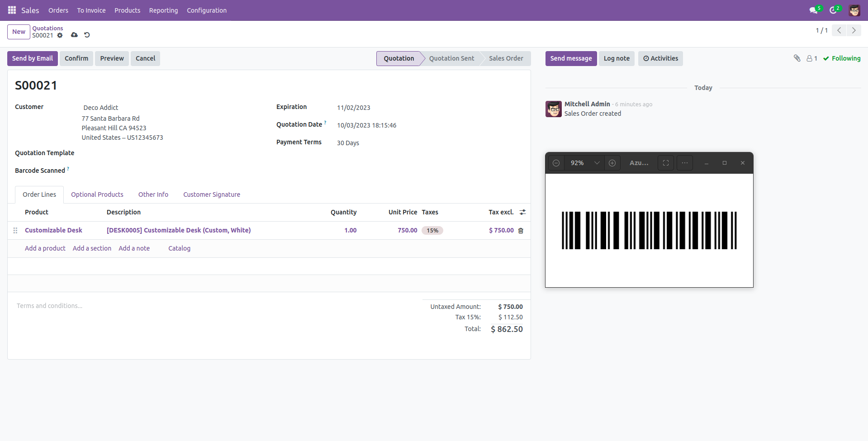
Task: Select the Quotation Sent status stage
Action: 452,58
